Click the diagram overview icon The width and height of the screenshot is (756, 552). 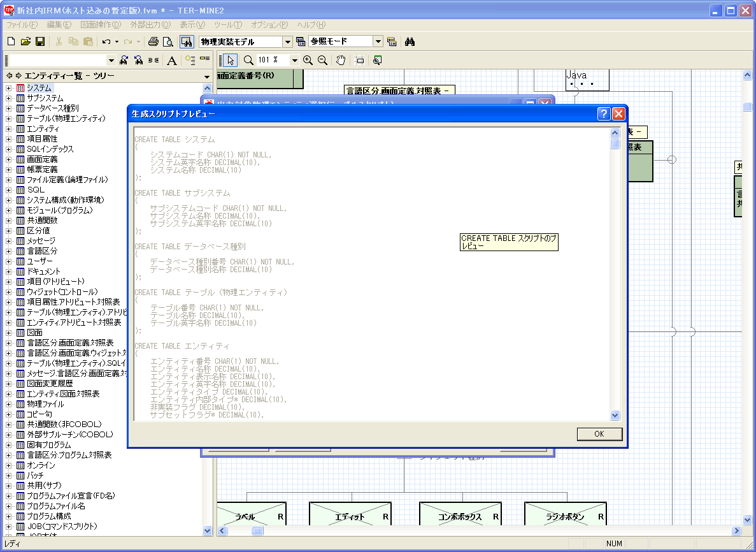pyautogui.click(x=378, y=61)
